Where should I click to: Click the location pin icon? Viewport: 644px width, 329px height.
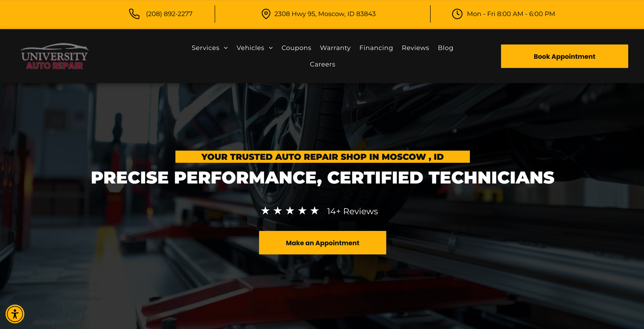pos(265,14)
